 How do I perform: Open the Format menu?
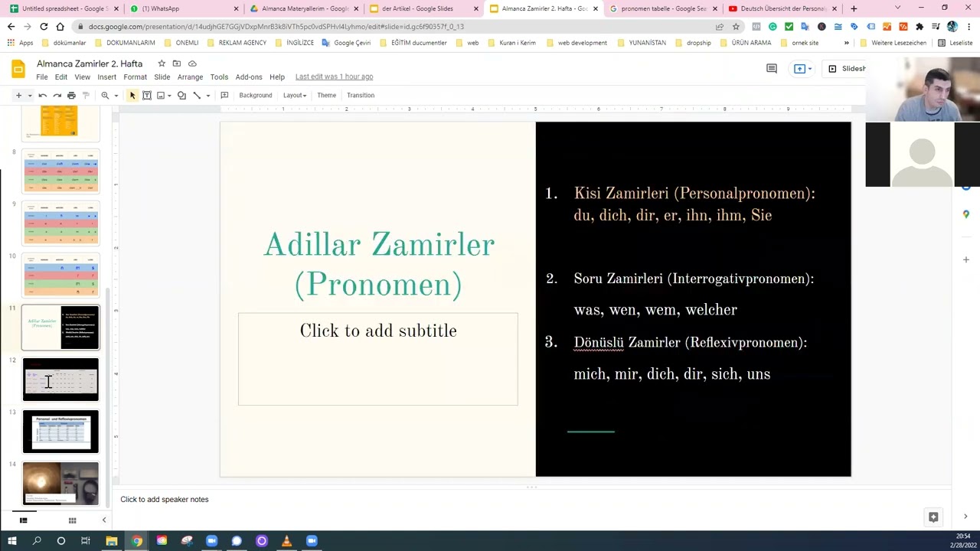(x=136, y=77)
